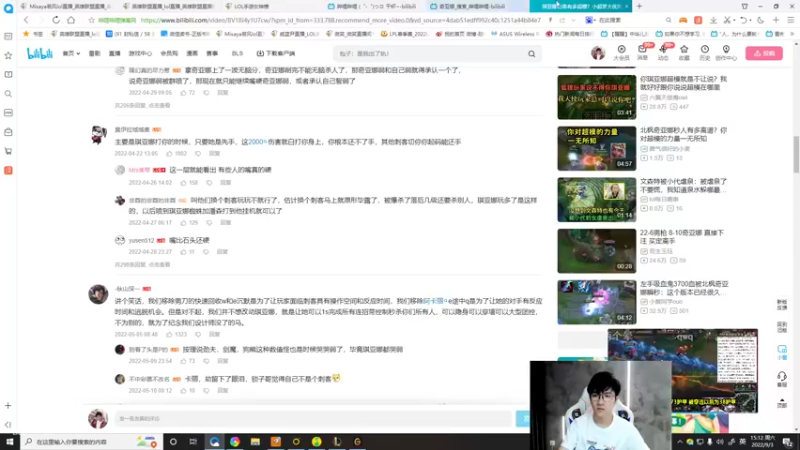Viewport: 800px width, 450px height.
Task: Click 下载客户端 download link
Action: 276,54
